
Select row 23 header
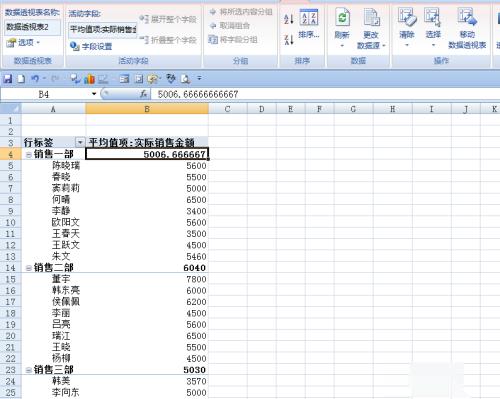(x=10, y=370)
